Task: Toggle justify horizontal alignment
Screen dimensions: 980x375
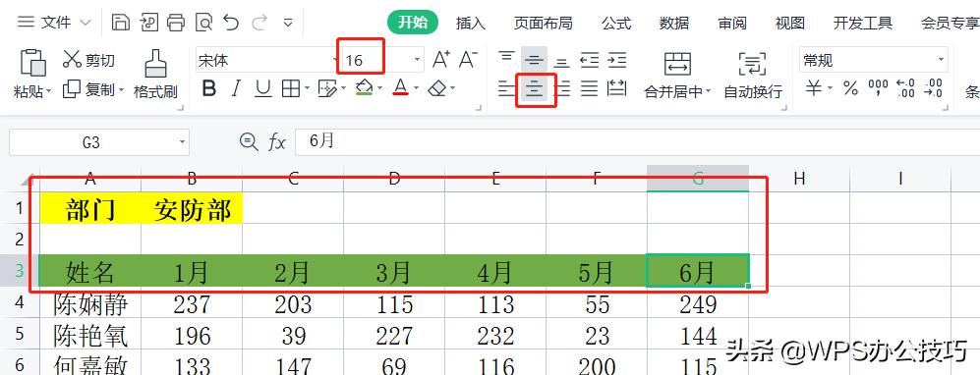Action: (x=590, y=88)
